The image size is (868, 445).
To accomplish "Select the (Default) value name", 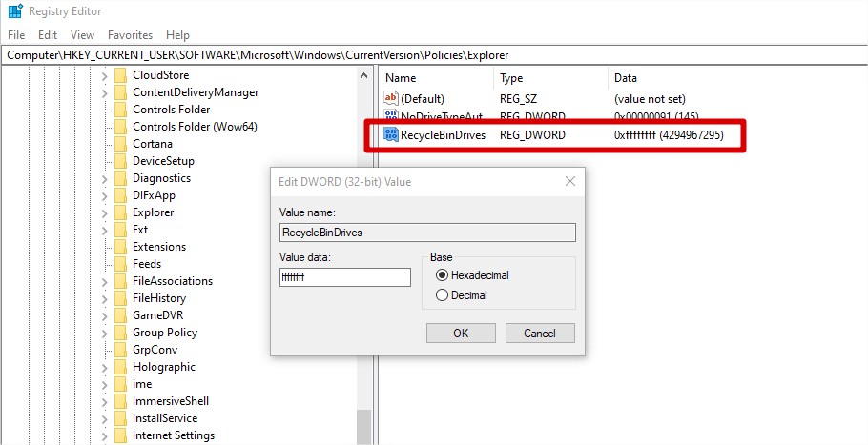I will 423,99.
